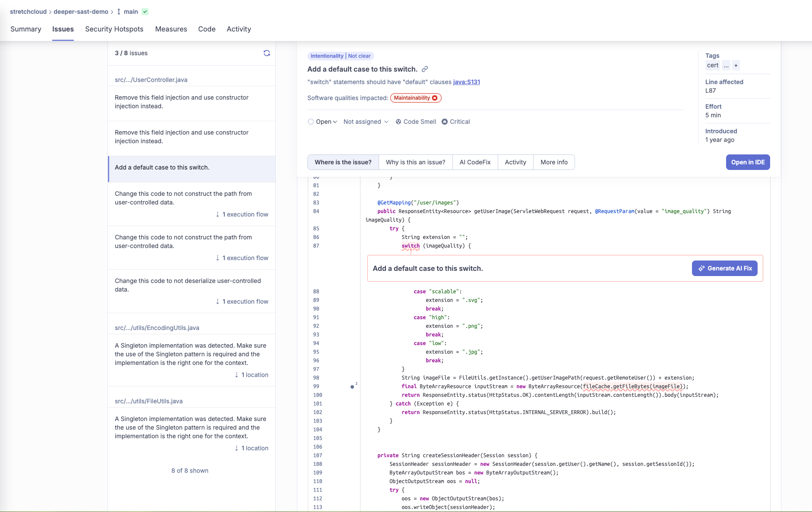The width and height of the screenshot is (812, 512).
Task: Click the Open in IDE button
Action: tap(748, 162)
